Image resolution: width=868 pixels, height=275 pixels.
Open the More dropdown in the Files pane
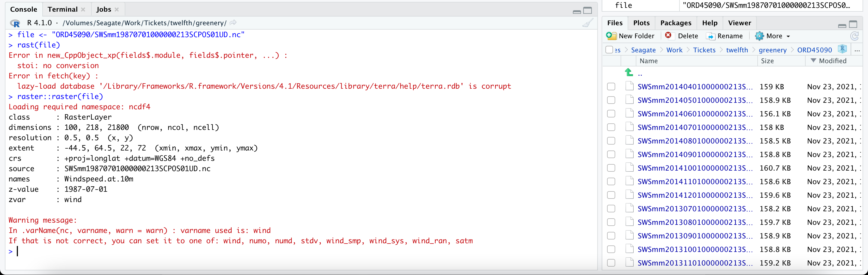point(773,36)
